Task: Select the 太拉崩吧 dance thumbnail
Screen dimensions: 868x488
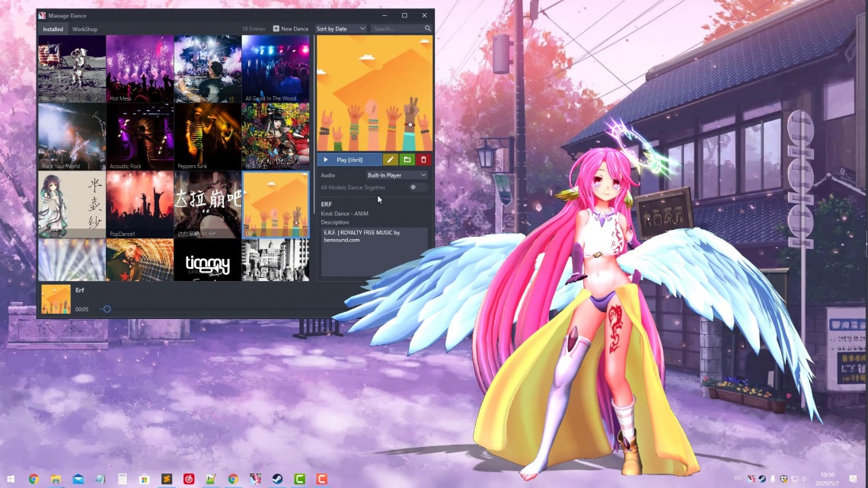Action: (208, 204)
